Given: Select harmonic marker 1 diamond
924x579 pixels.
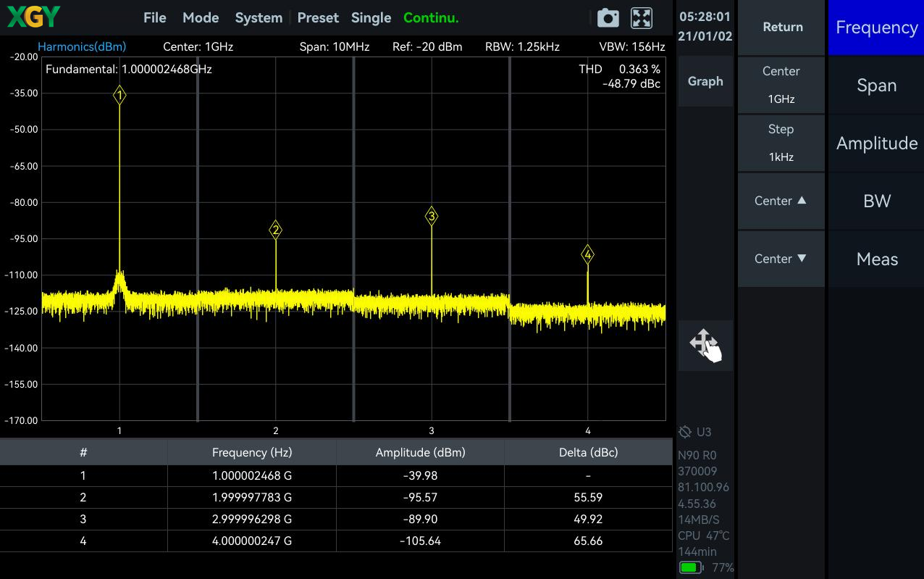Looking at the screenshot, I should 119,95.
